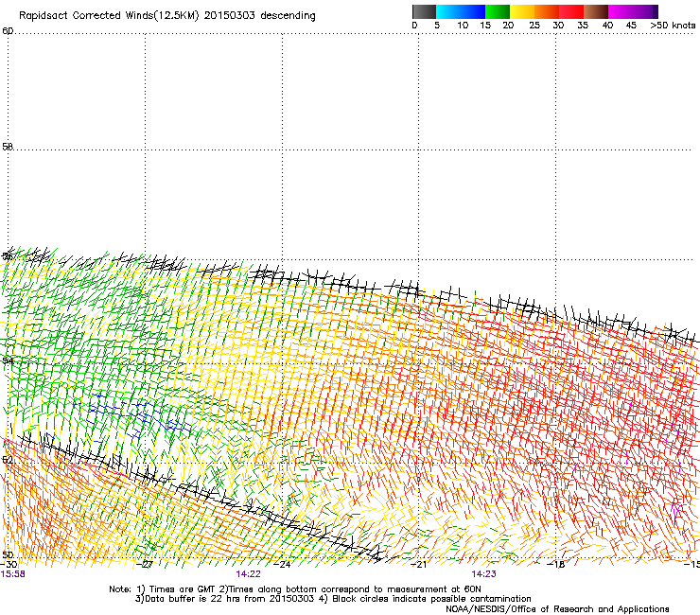The height and width of the screenshot is (615, 700).
Task: Click the gray 0-5 knots color band
Action: pos(424,11)
